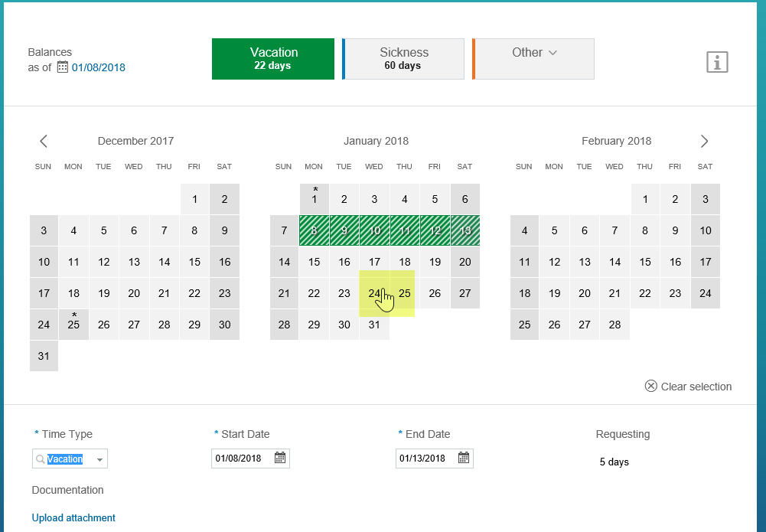Select January 1, 2018 holiday day
Viewport: 766px width, 532px height.
[314, 199]
